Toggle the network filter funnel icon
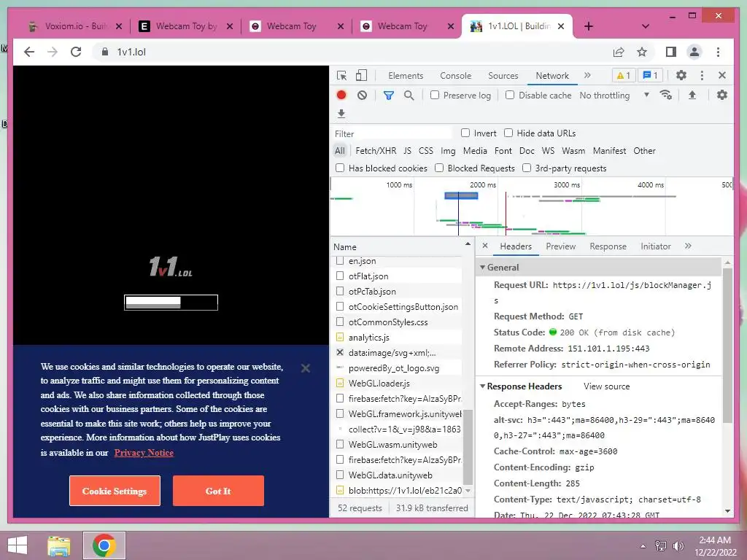Viewport: 747px width, 560px height. pos(389,96)
